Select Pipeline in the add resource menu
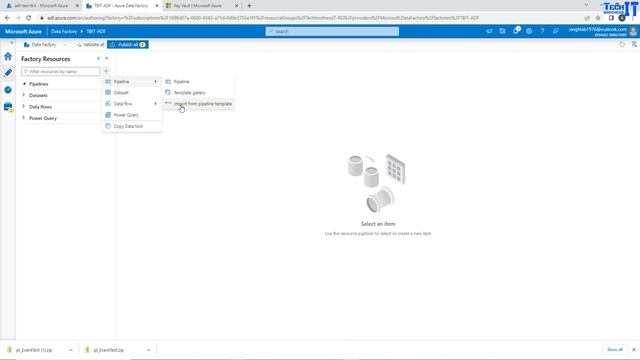 click(132, 82)
